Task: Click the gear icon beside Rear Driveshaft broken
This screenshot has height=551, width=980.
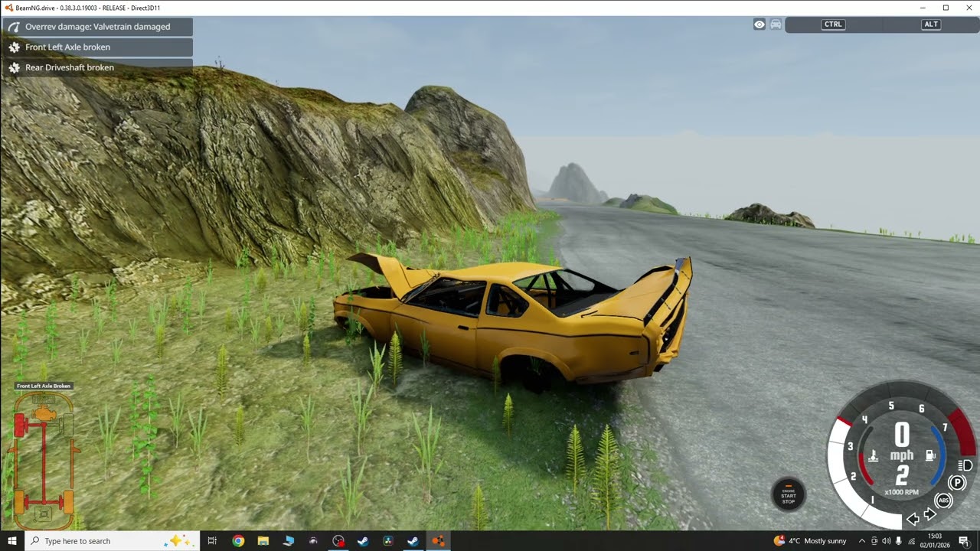Action: pos(14,67)
